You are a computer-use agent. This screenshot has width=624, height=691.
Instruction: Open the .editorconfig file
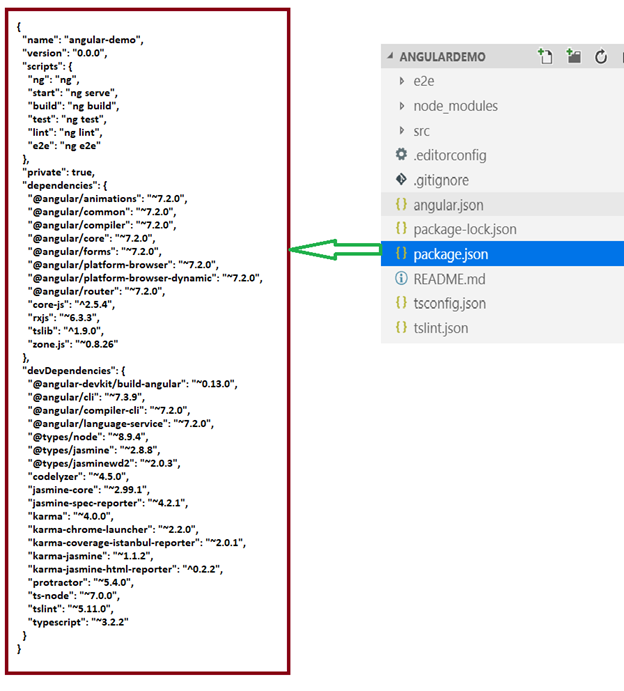(450, 155)
